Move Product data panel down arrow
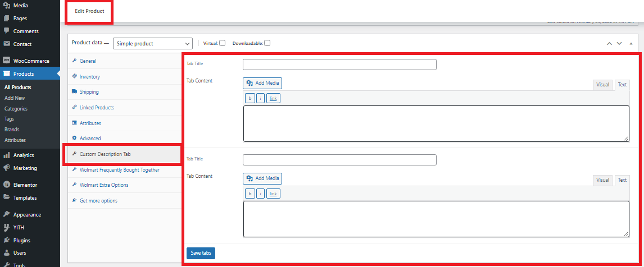Screen dimensions: 644x267 pyautogui.click(x=619, y=44)
